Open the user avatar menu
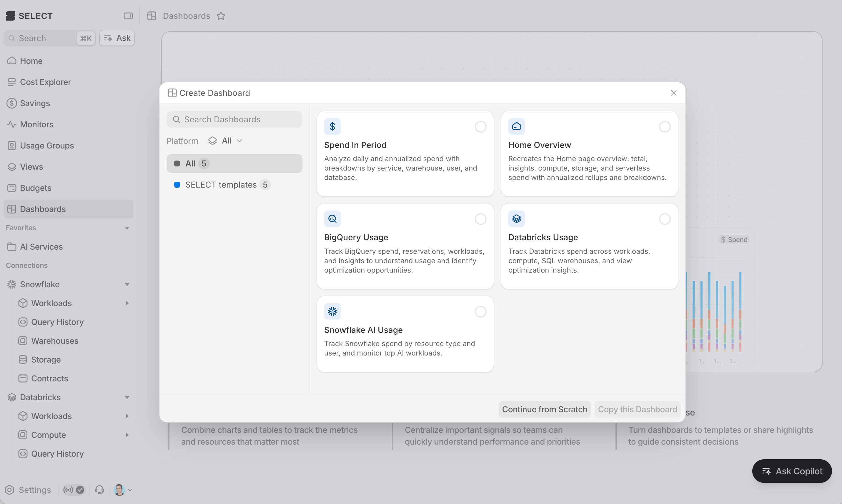The image size is (842, 504). [x=123, y=490]
